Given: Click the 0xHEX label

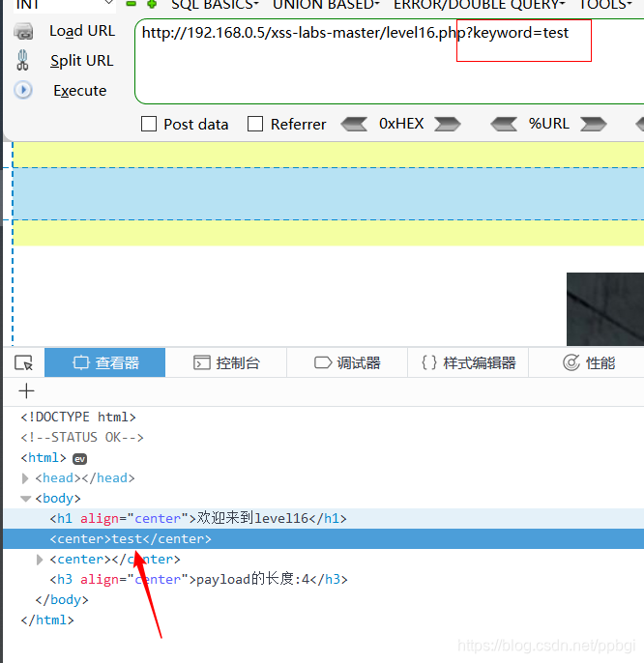Looking at the screenshot, I should point(401,124).
